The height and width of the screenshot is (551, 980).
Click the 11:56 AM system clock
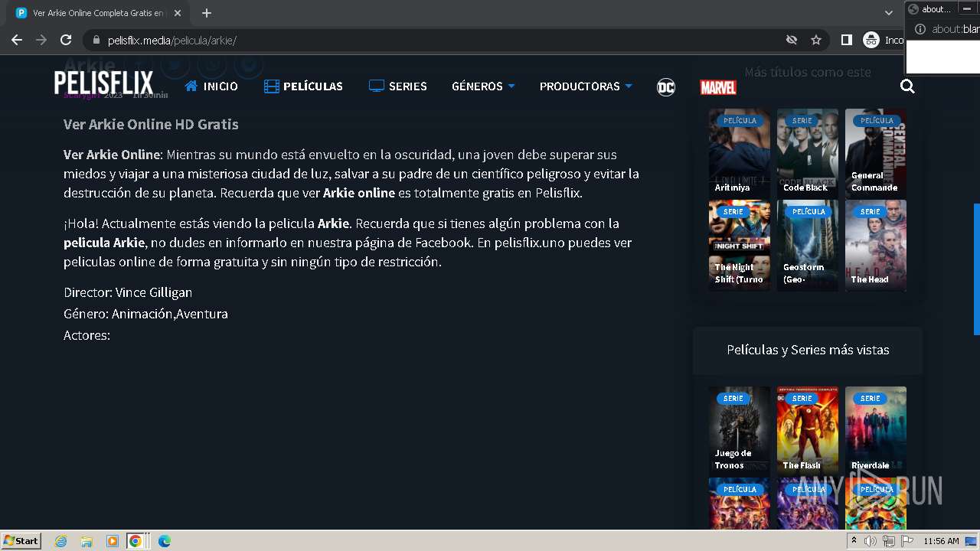tap(941, 541)
